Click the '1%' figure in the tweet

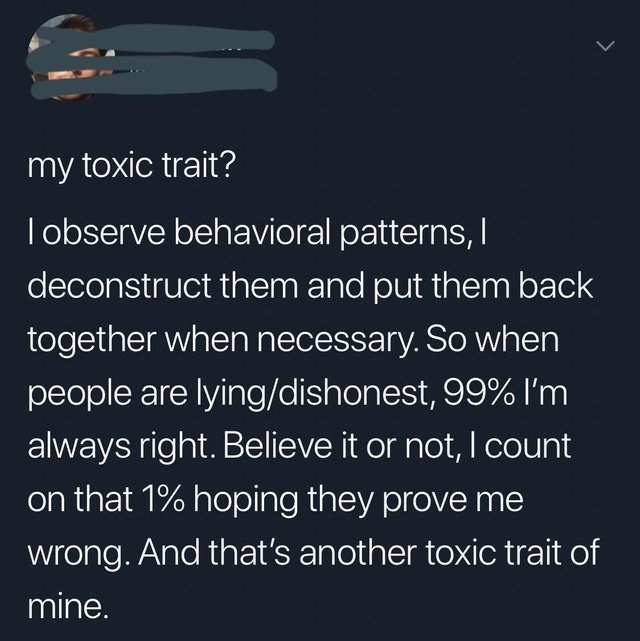point(161,500)
